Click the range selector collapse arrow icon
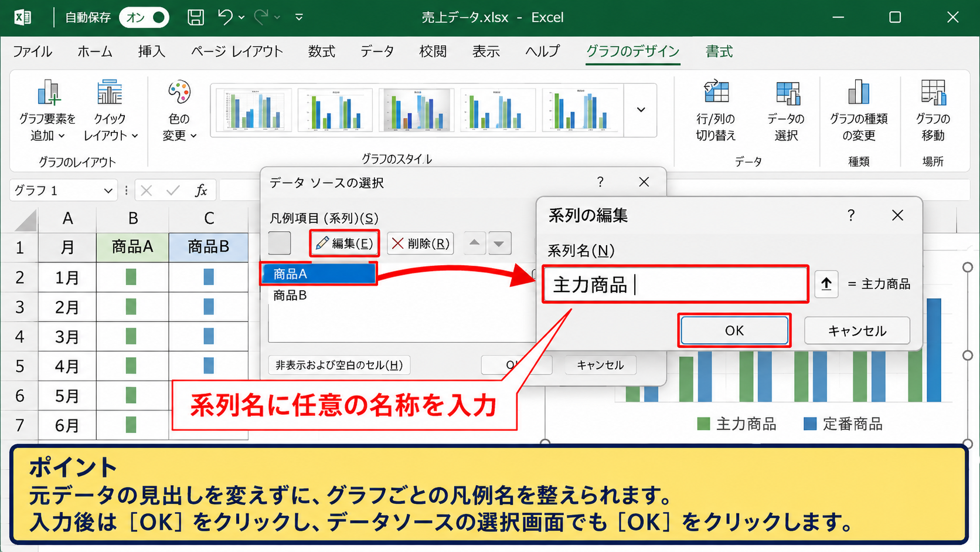The width and height of the screenshot is (980, 552). click(826, 285)
